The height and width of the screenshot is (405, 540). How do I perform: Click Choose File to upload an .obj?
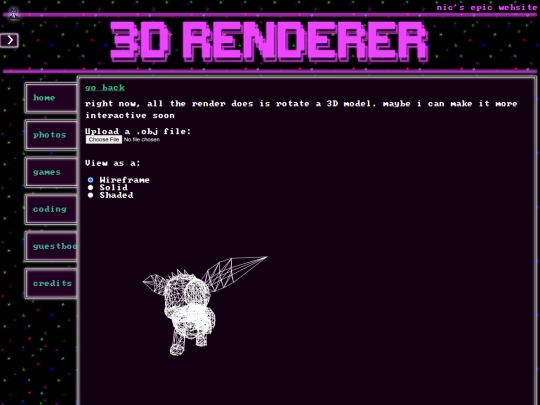[104, 139]
